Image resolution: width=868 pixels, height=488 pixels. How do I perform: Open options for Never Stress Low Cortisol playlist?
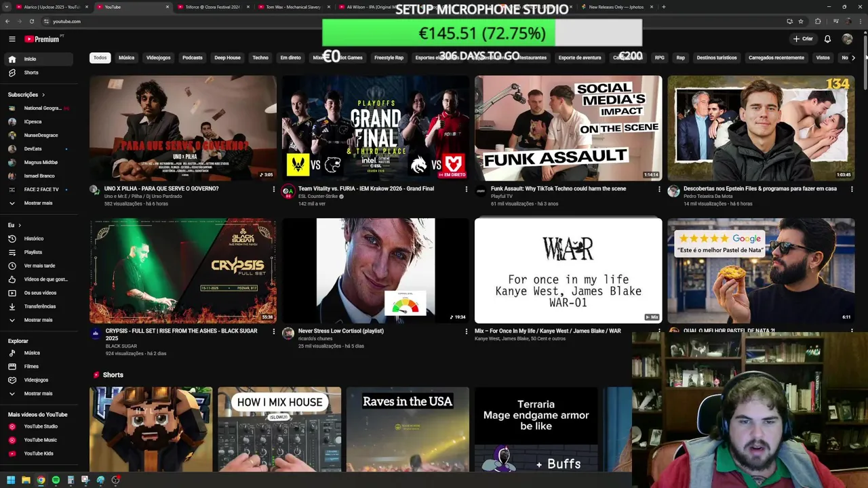click(466, 331)
